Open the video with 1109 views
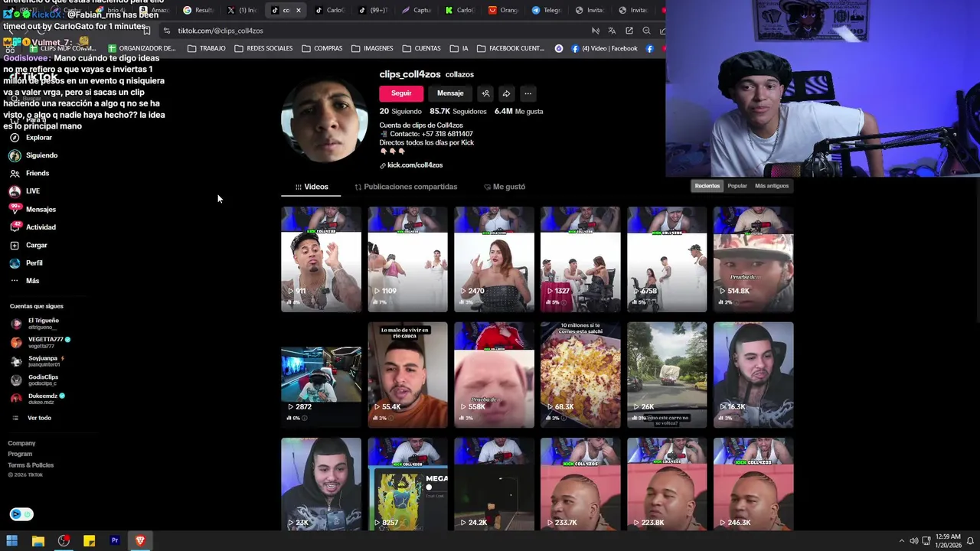Image resolution: width=980 pixels, height=551 pixels. (x=407, y=259)
